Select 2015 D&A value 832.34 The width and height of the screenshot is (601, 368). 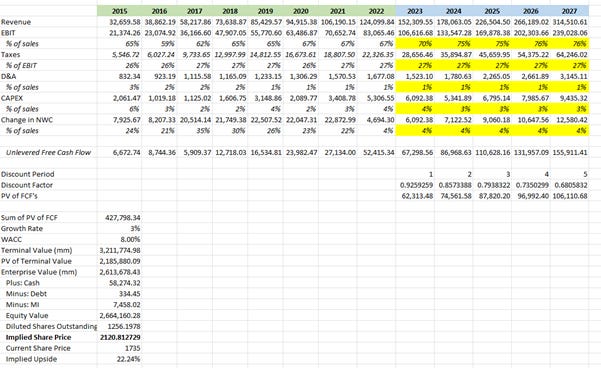tap(130, 77)
